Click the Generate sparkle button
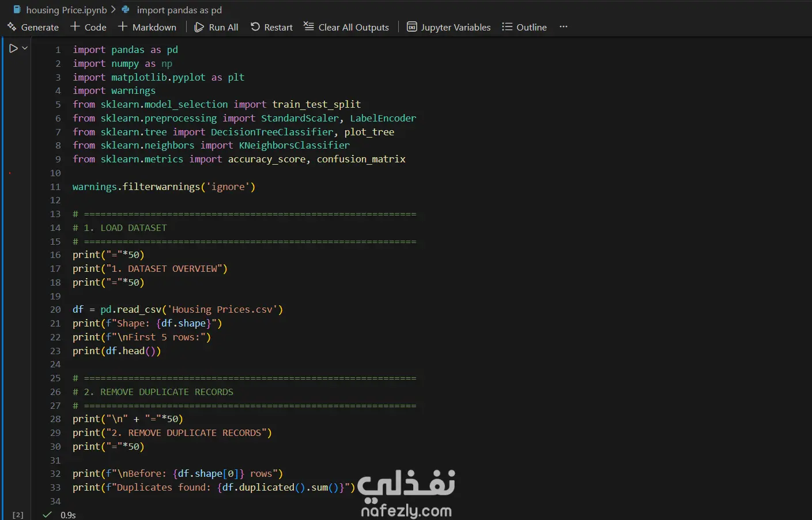This screenshot has height=520, width=812. click(33, 27)
